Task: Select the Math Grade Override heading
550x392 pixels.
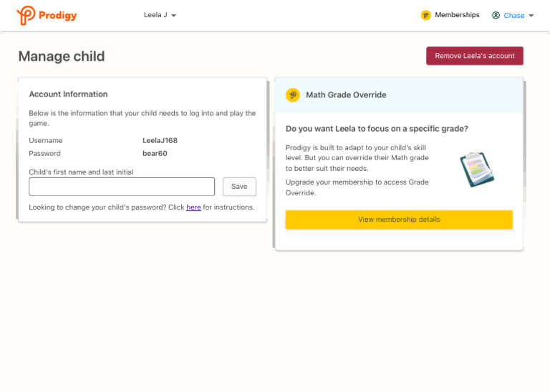Action: [x=346, y=95]
